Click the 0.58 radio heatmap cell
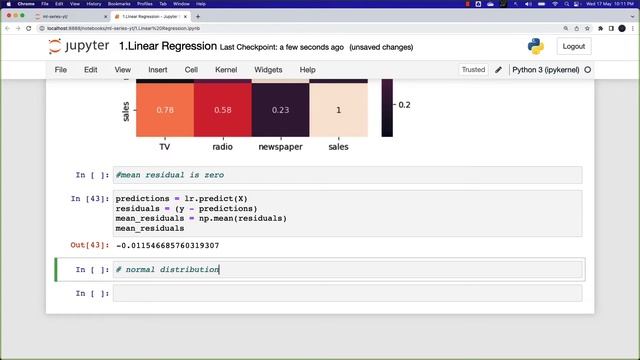Viewport: 640px width, 360px height. click(x=223, y=110)
